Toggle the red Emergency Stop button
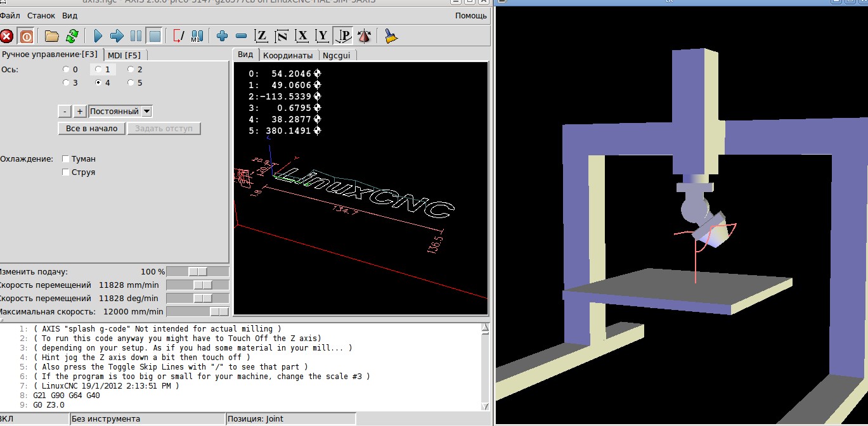This screenshot has width=868, height=426. click(x=7, y=35)
